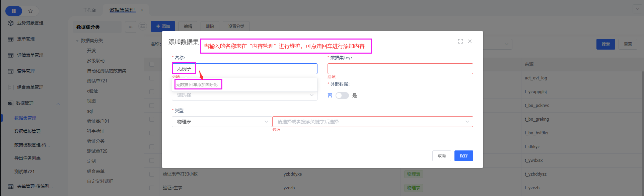This screenshot has width=644, height=196.
Task: Click the 保存 button
Action: [x=463, y=156]
